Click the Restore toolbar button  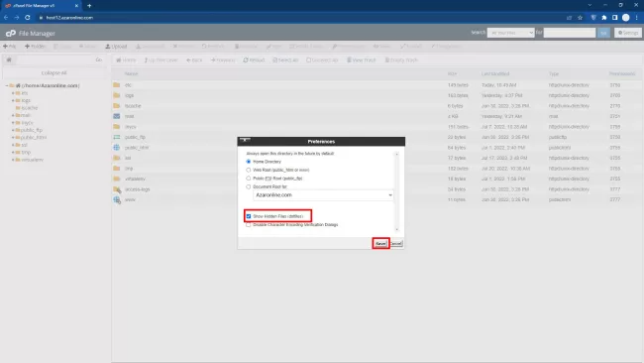point(213,47)
